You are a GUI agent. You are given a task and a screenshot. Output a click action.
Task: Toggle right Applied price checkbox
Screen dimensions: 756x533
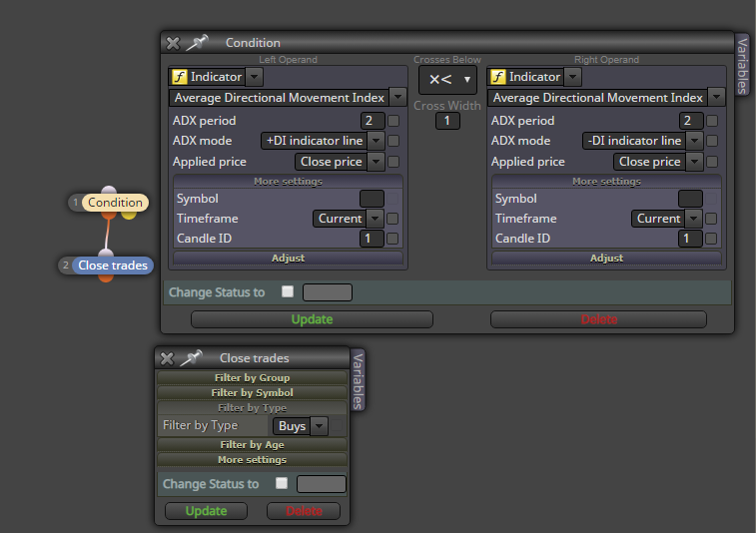(x=712, y=162)
